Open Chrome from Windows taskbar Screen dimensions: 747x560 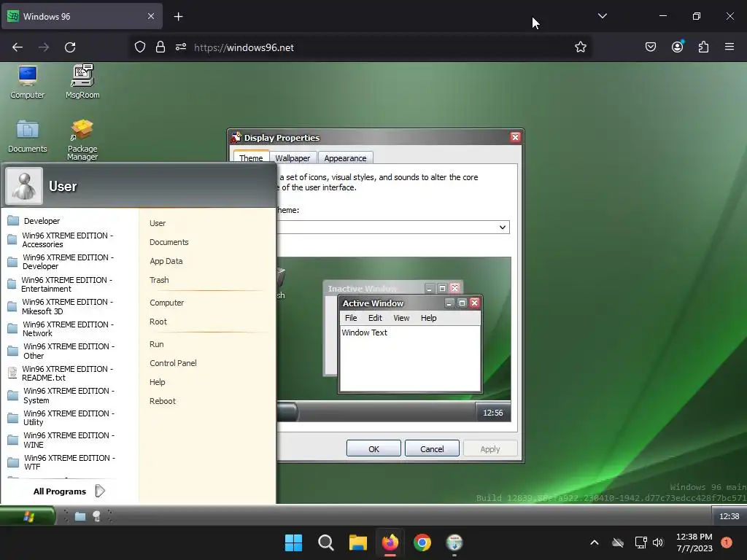[422, 542]
